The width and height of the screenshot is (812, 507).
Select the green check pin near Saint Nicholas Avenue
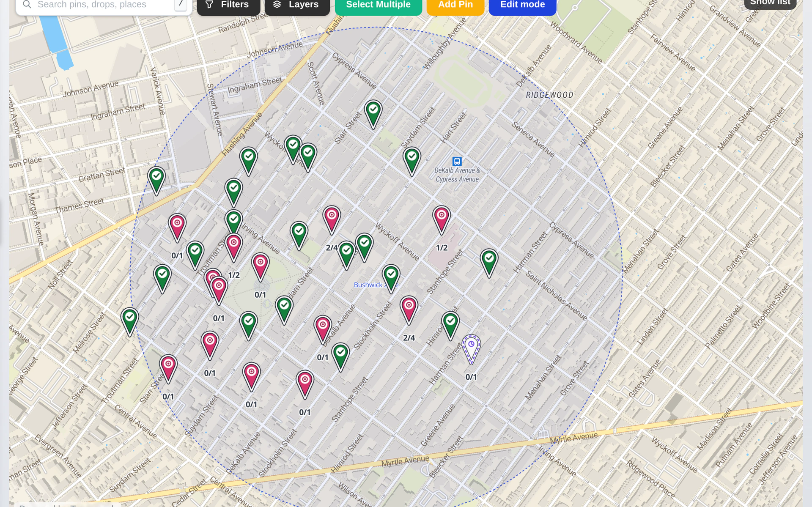pos(489,263)
